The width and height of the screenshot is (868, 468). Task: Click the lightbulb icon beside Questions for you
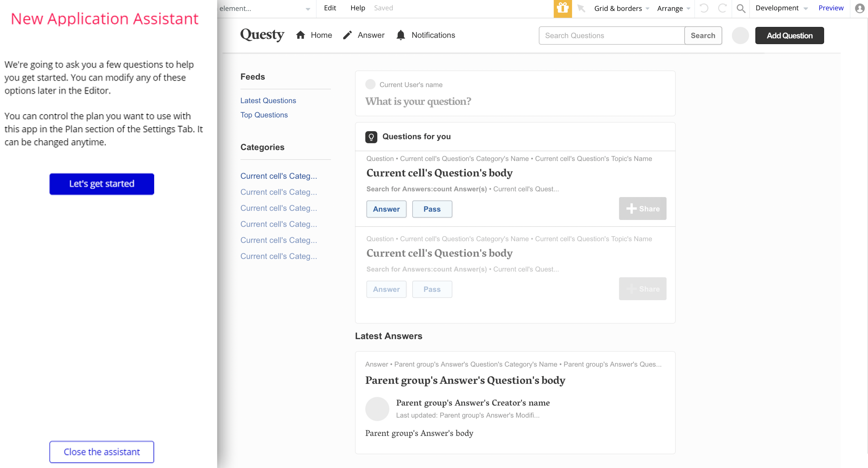pos(371,137)
